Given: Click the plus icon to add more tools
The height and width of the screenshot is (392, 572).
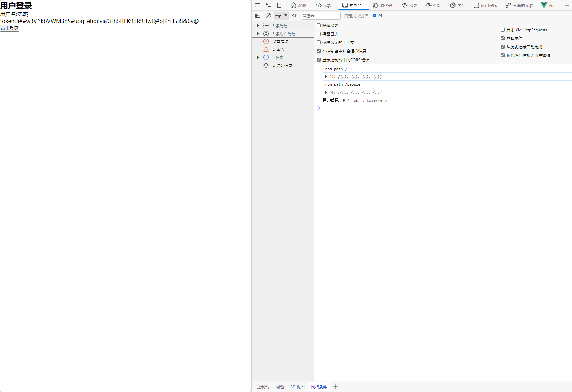Looking at the screenshot, I should 567,5.
